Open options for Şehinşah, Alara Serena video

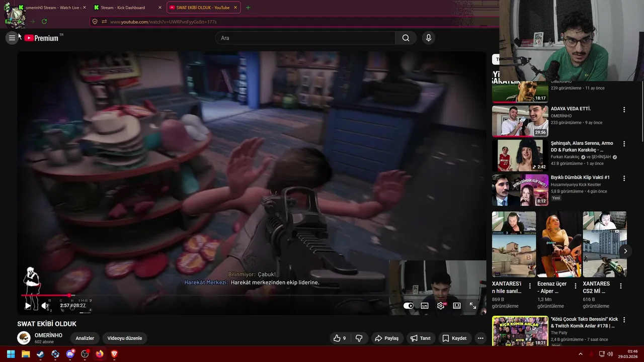point(624,144)
